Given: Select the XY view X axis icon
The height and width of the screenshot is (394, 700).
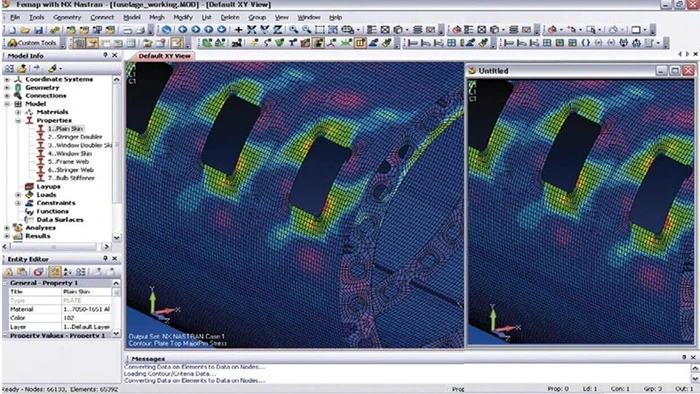Looking at the screenshot, I should [251, 30].
